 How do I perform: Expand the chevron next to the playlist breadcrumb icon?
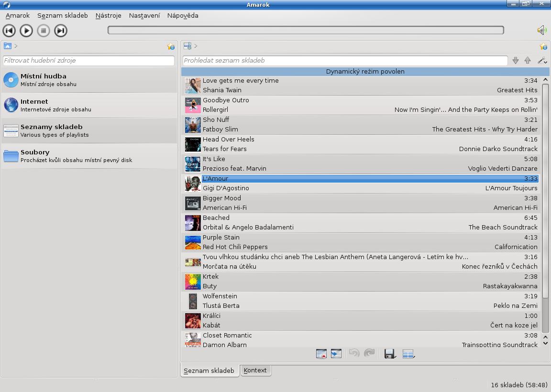[x=196, y=46]
